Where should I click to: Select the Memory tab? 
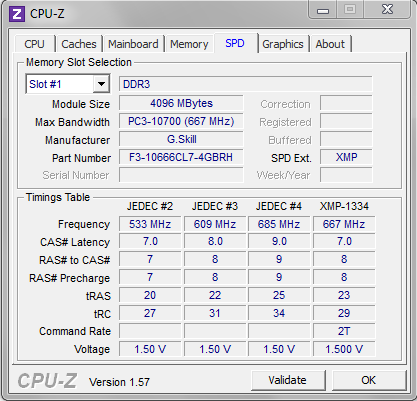(x=189, y=44)
